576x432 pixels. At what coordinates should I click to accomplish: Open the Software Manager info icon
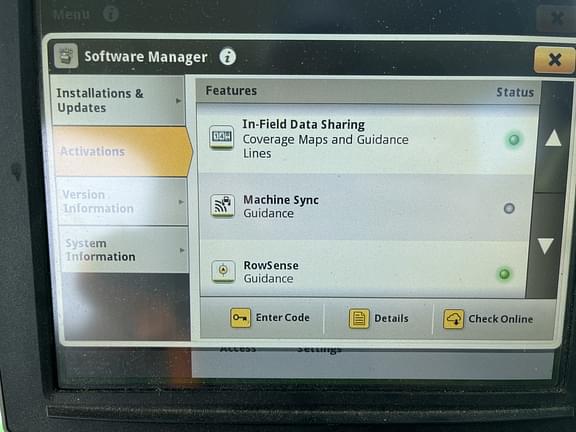[x=228, y=57]
